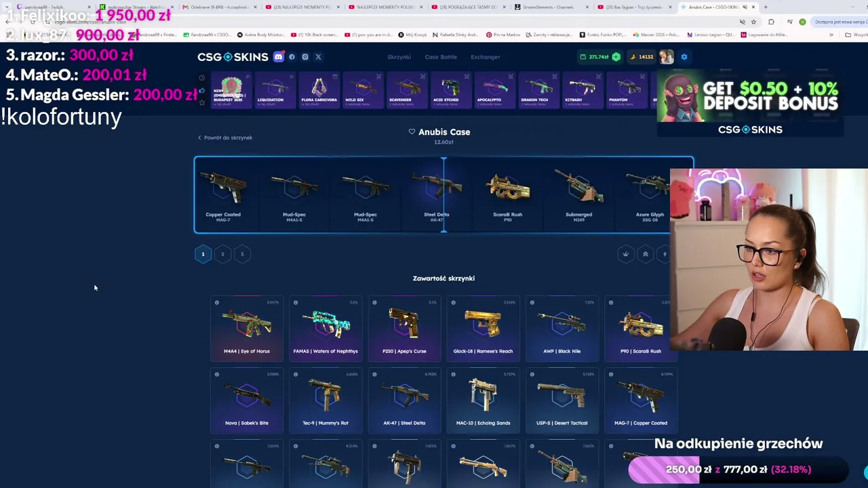Click the crown icon button

pos(625,254)
